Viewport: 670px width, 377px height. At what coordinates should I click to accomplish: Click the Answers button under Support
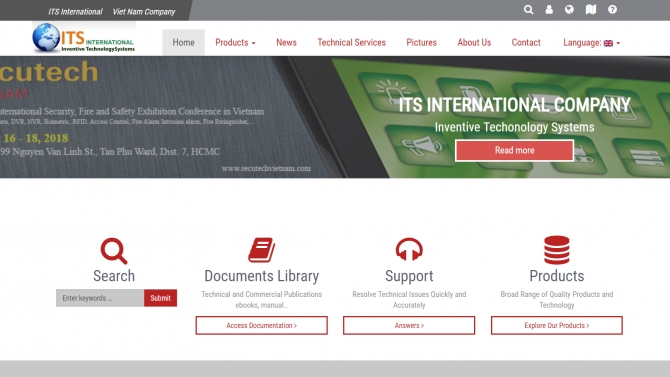(x=409, y=325)
